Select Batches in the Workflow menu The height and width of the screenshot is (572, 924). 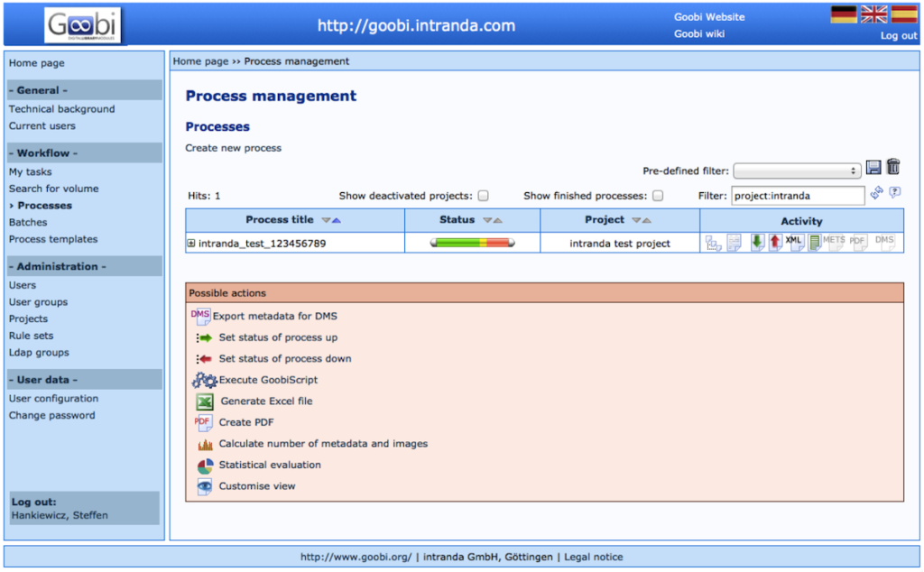pyautogui.click(x=28, y=222)
